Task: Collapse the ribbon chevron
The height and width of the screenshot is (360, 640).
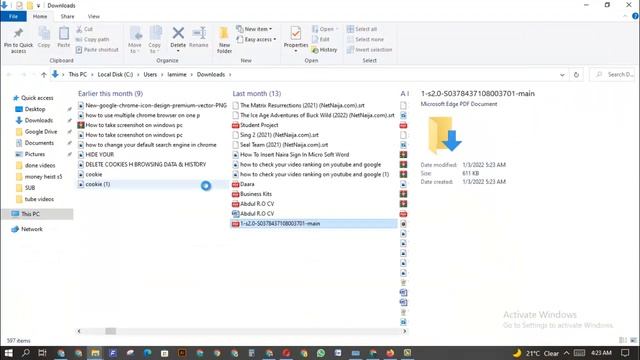Action: click(x=625, y=16)
